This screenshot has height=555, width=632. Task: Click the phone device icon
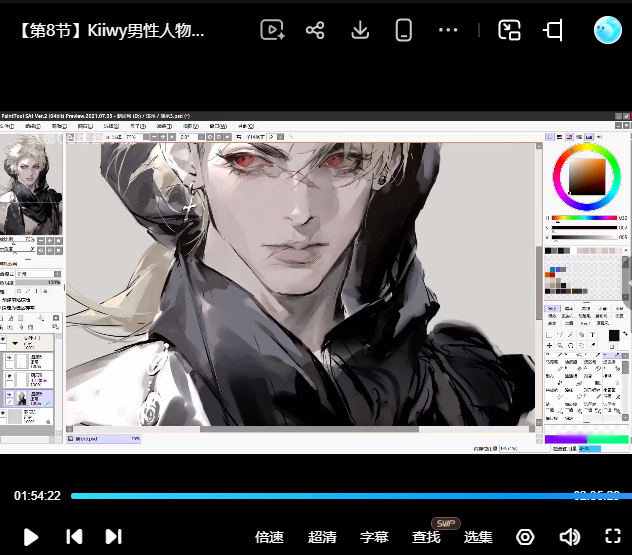(403, 30)
